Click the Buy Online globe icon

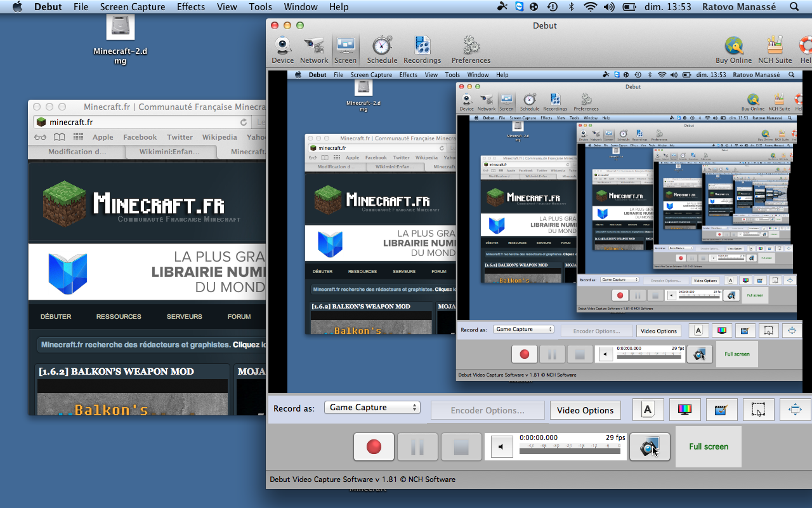[x=733, y=50]
